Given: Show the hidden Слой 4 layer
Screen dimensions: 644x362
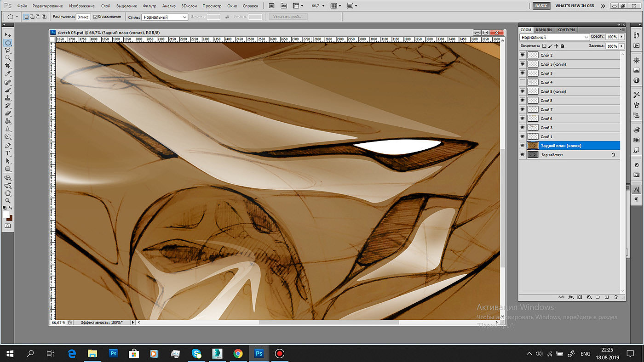Looking at the screenshot, I should (x=522, y=82).
